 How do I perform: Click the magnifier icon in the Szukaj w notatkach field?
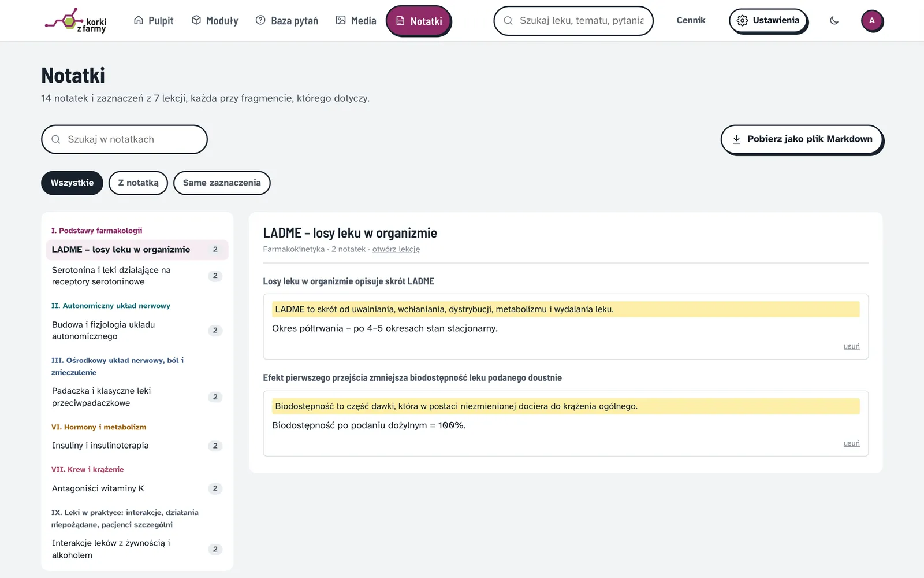point(56,139)
